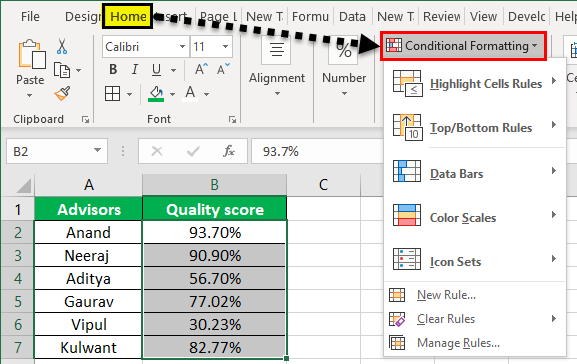Click the Paste clipboard icon

click(32, 54)
